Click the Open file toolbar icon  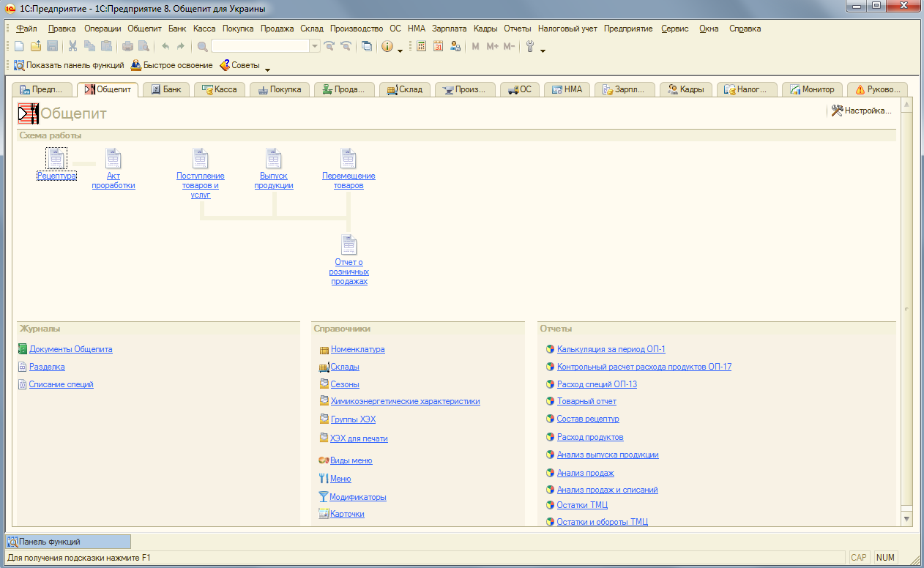35,46
